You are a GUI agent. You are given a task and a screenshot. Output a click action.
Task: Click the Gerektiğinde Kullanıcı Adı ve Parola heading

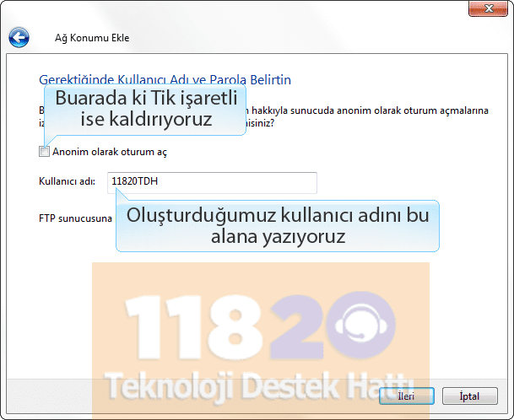pyautogui.click(x=165, y=79)
